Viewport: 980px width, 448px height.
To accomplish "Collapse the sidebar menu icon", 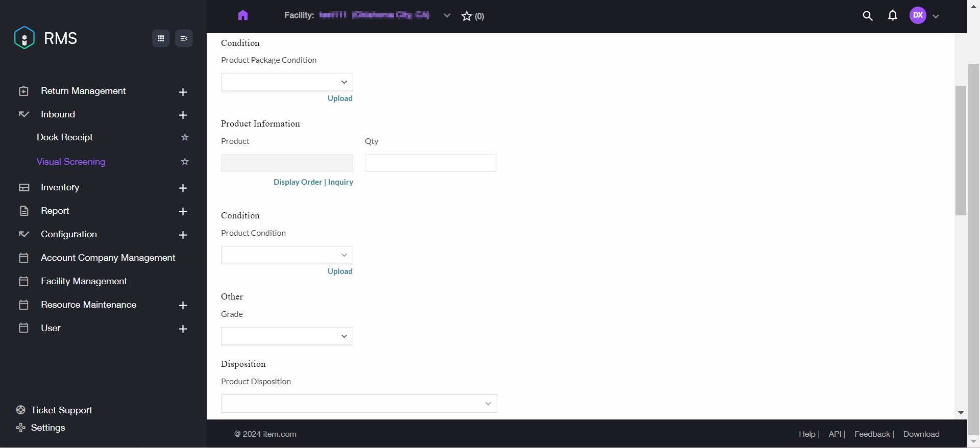I will [184, 38].
